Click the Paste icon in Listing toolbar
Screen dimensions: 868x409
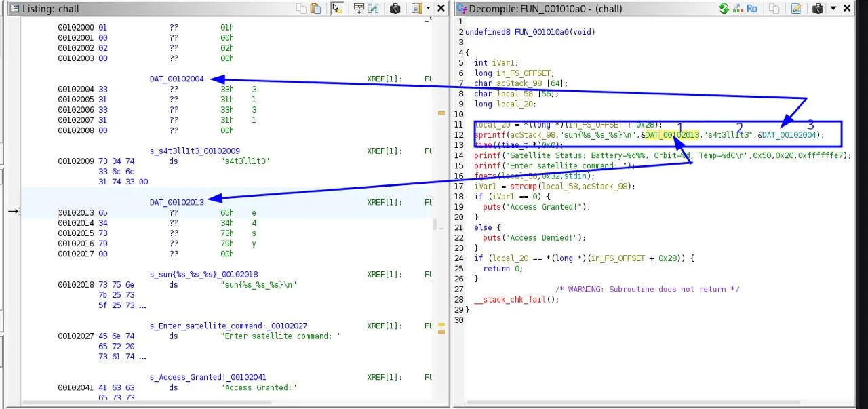(x=316, y=9)
